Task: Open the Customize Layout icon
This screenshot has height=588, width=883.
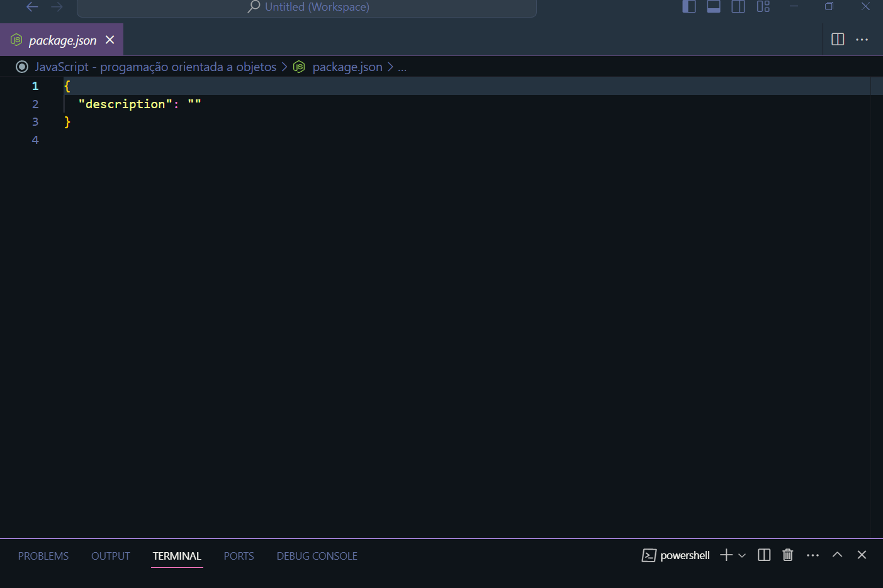Action: click(x=763, y=7)
